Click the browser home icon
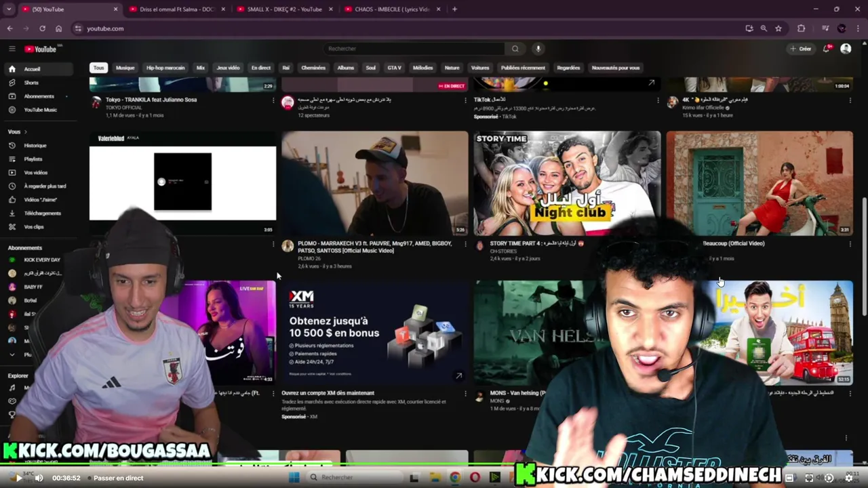 click(x=58, y=28)
